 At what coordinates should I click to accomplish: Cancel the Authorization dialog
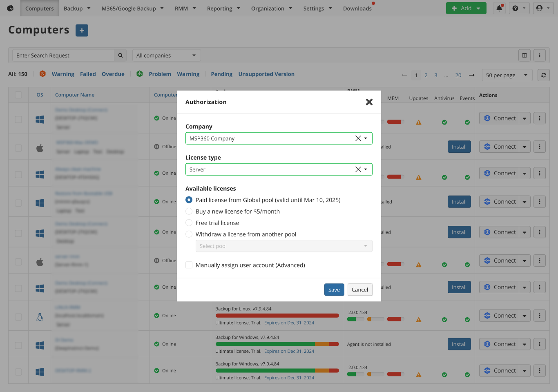pyautogui.click(x=360, y=290)
